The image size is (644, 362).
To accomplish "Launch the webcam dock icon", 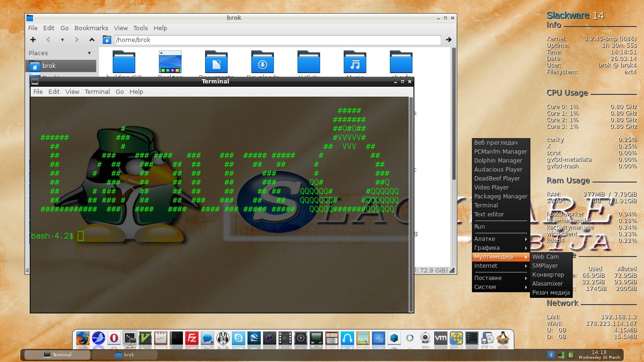I will 425,338.
